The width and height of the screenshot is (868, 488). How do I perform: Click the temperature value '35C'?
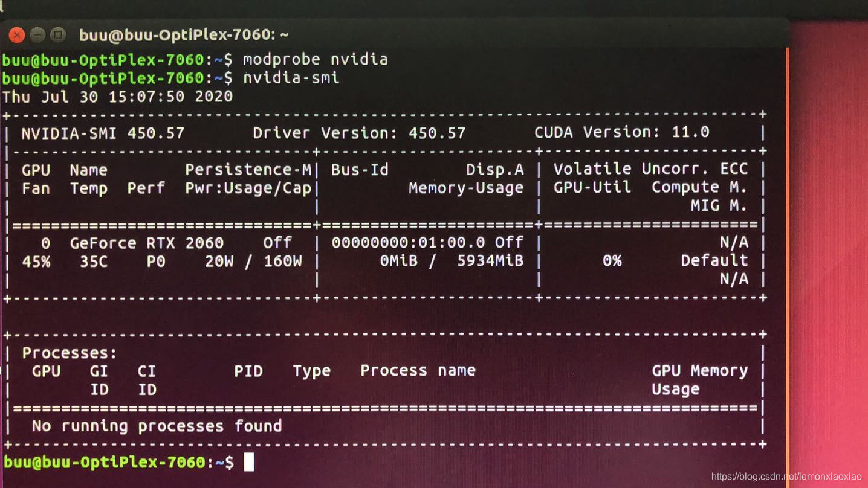pyautogui.click(x=94, y=262)
